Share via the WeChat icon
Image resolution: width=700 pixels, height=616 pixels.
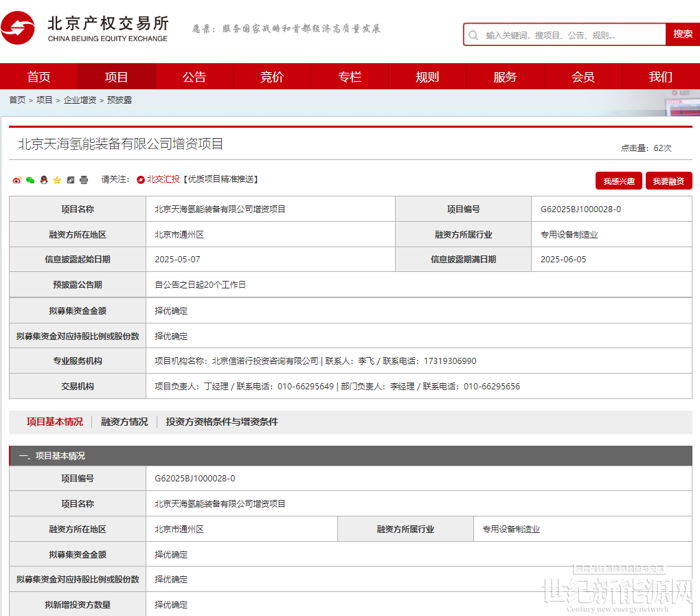point(30,180)
